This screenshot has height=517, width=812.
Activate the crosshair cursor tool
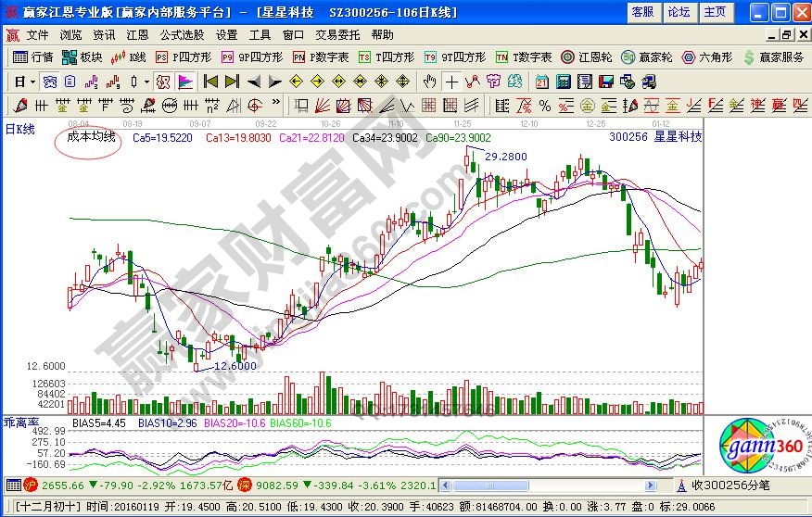pos(451,81)
